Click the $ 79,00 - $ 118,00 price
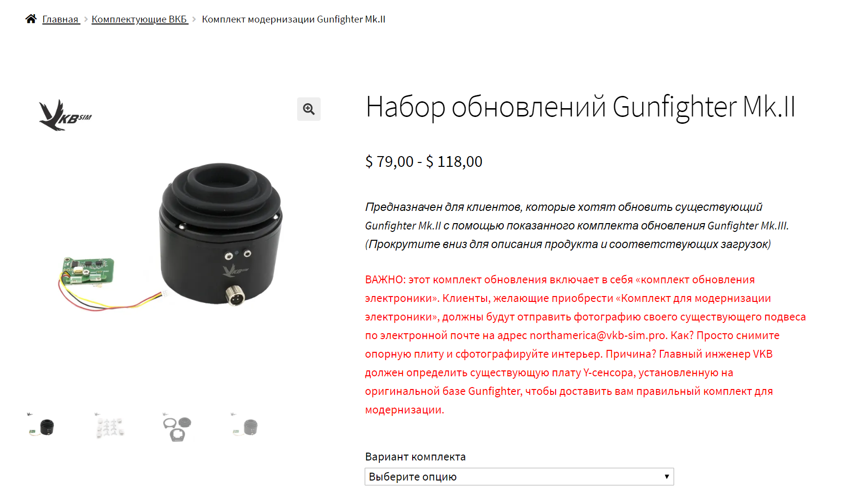Viewport: 866px width, 504px height. (423, 161)
